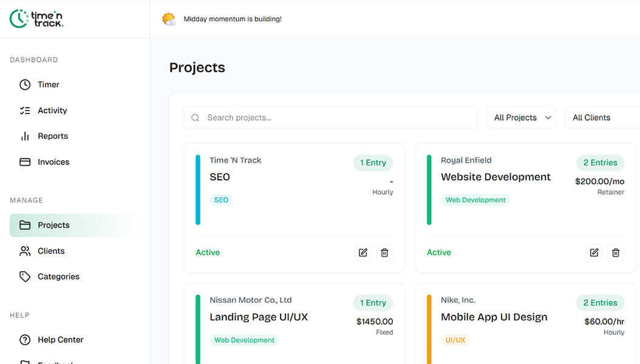The width and height of the screenshot is (640, 364).
Task: Go to the Activity page
Action: tap(52, 110)
